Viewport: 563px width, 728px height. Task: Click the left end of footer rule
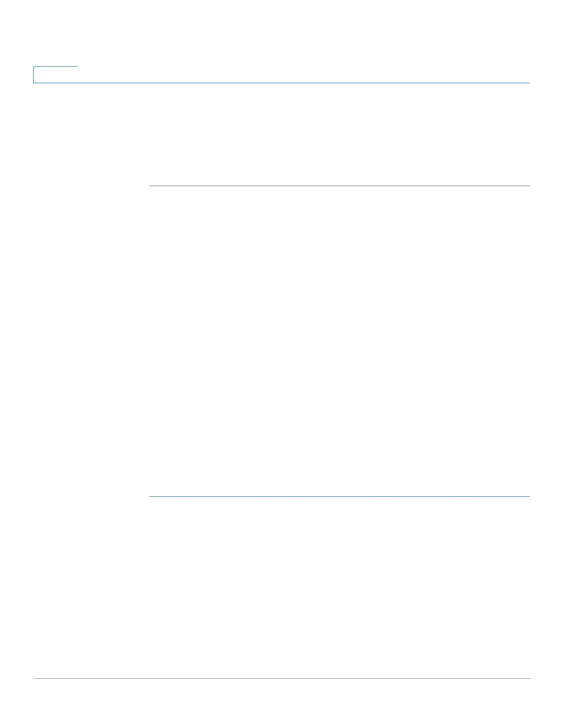point(35,678)
